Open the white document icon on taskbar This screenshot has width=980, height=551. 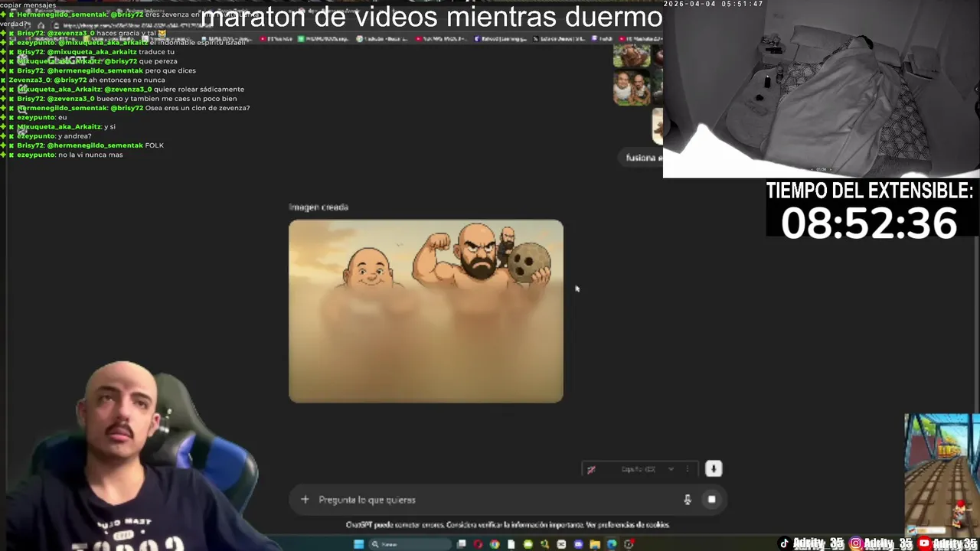pos(511,544)
